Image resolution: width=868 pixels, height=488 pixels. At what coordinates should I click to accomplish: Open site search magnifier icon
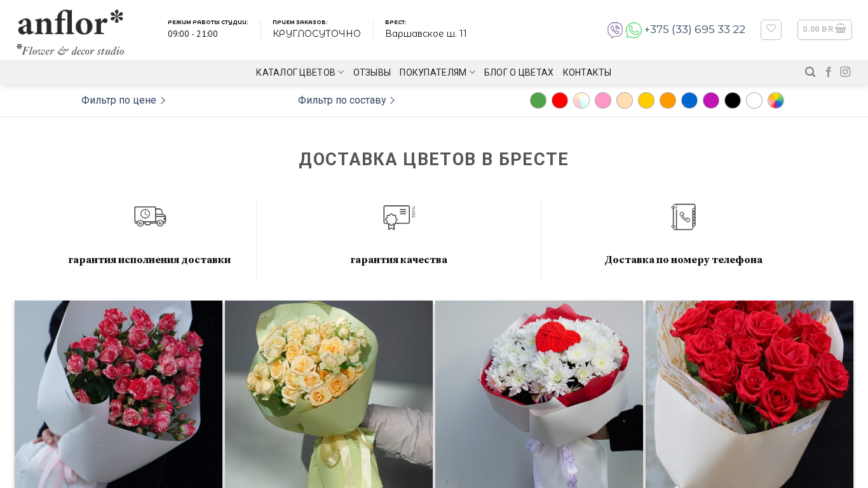(810, 72)
